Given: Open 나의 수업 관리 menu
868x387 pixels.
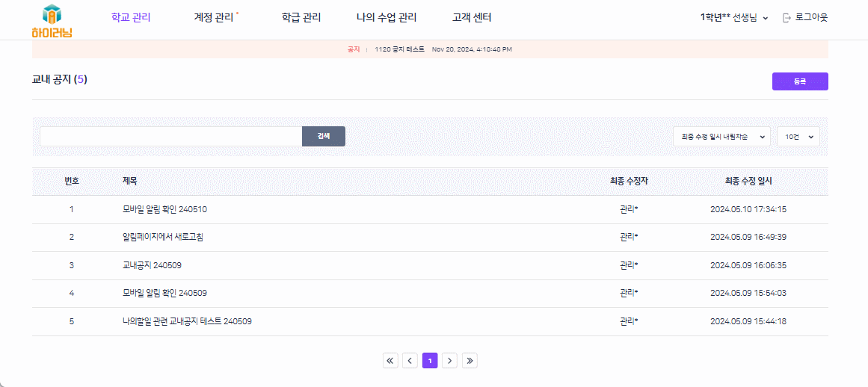Looking at the screenshot, I should pyautogui.click(x=387, y=17).
